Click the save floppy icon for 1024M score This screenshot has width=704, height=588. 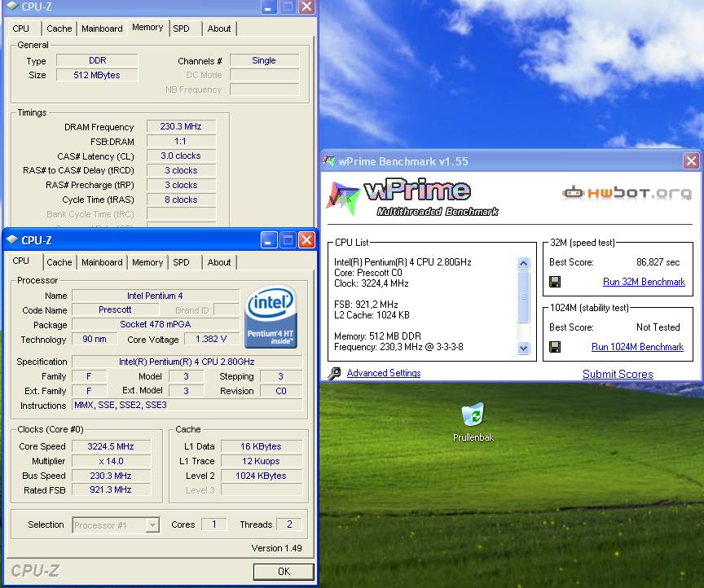tap(555, 347)
